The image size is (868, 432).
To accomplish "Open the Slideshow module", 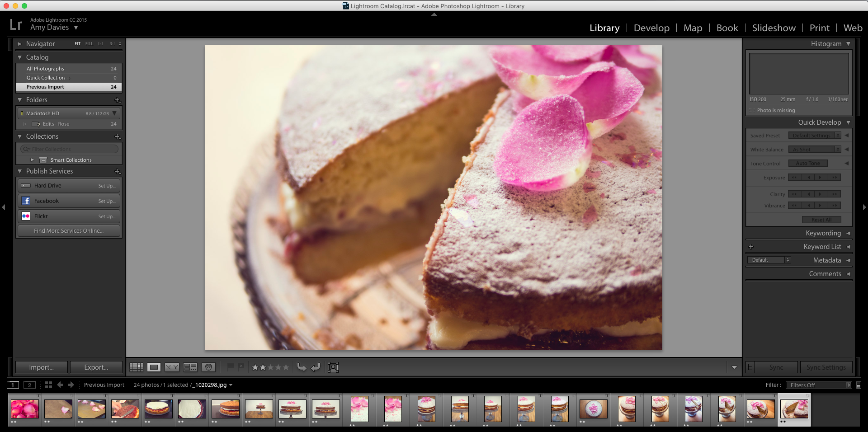I will pos(774,28).
